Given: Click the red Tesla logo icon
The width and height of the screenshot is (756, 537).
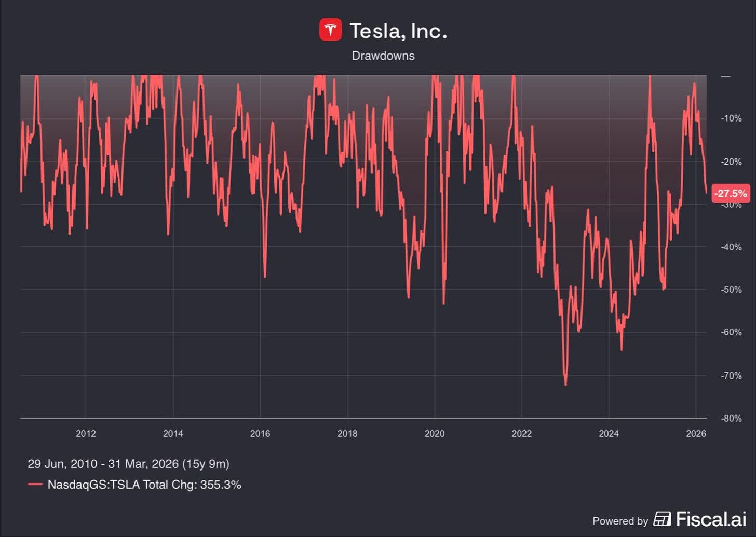Looking at the screenshot, I should tap(330, 30).
